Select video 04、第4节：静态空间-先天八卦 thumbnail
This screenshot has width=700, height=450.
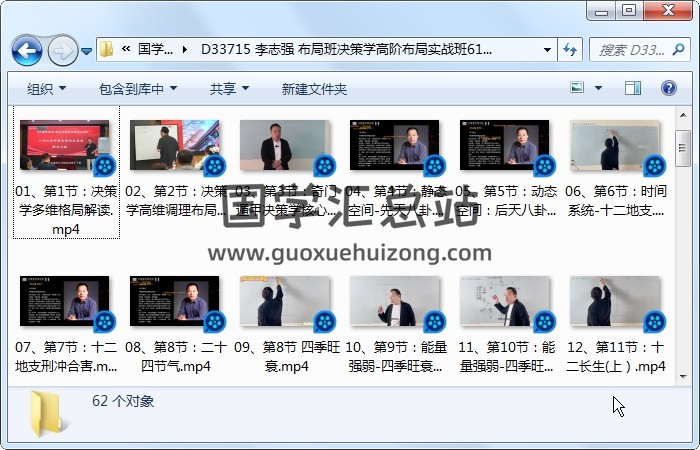pos(394,145)
